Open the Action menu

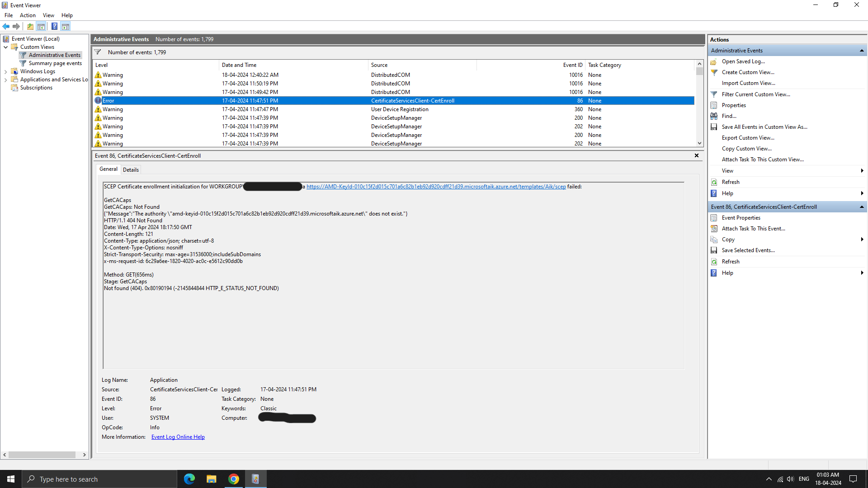pyautogui.click(x=28, y=15)
